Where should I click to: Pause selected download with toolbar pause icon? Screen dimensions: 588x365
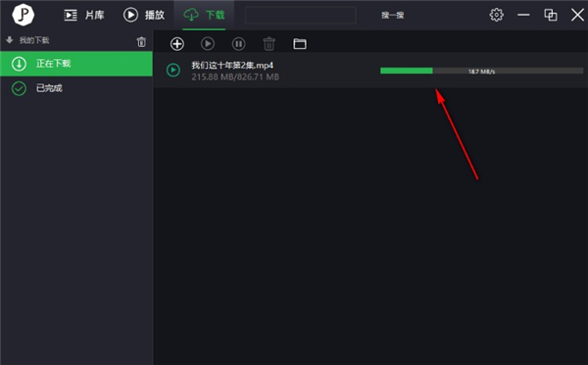coord(238,44)
